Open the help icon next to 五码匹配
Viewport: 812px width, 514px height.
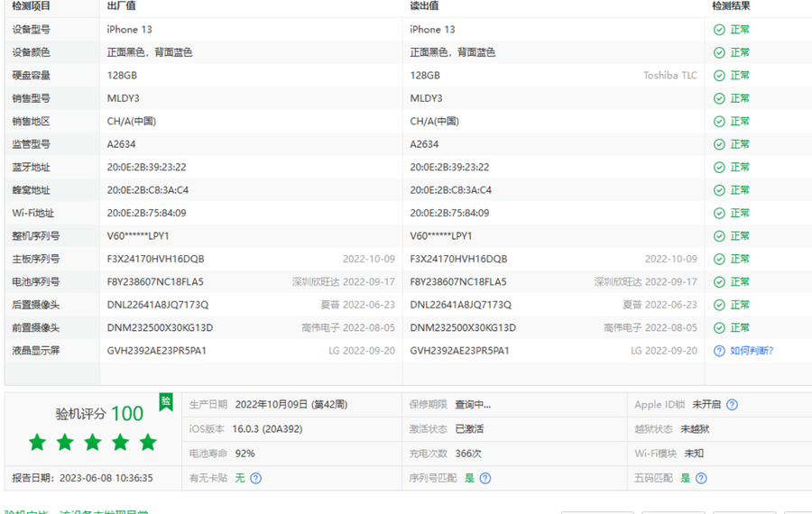[701, 478]
